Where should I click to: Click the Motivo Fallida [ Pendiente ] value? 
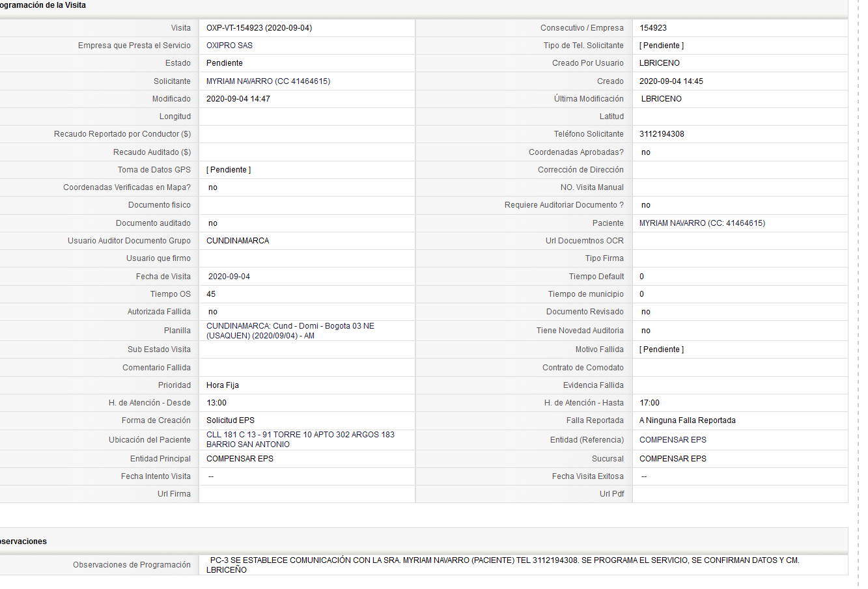pyautogui.click(x=662, y=349)
